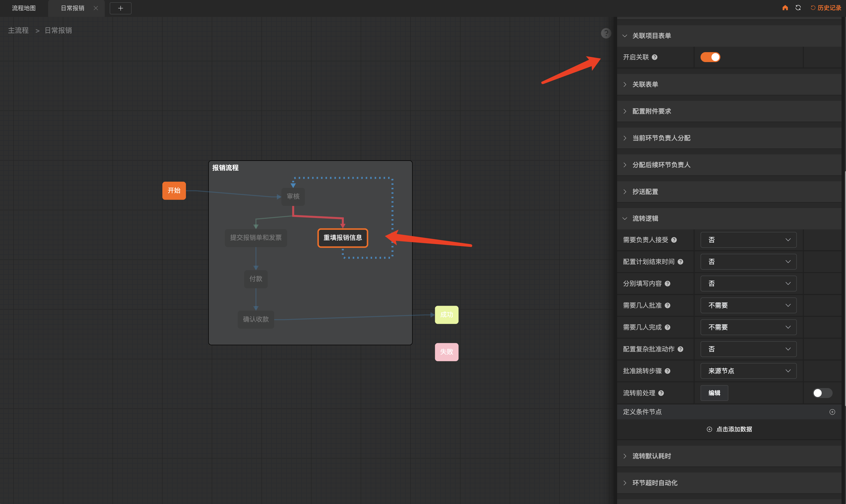Select the 日常报销 tab
This screenshot has height=504, width=846.
(x=73, y=8)
